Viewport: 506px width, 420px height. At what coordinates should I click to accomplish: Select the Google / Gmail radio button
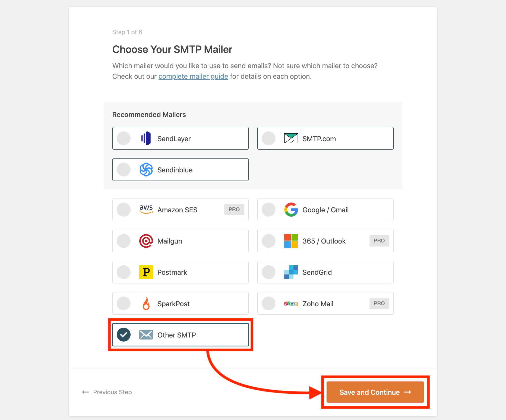tap(268, 210)
